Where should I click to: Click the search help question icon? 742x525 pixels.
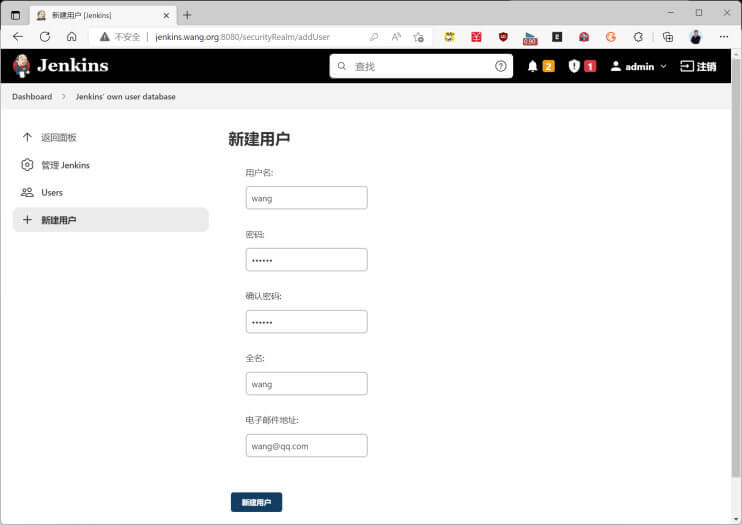coord(501,66)
